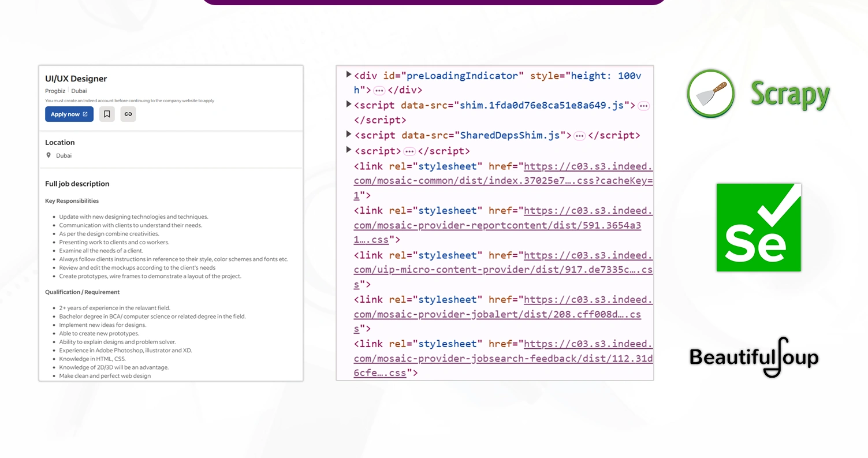The image size is (868, 458).
Task: Click the location pin icon next to Dubai
Action: click(49, 155)
